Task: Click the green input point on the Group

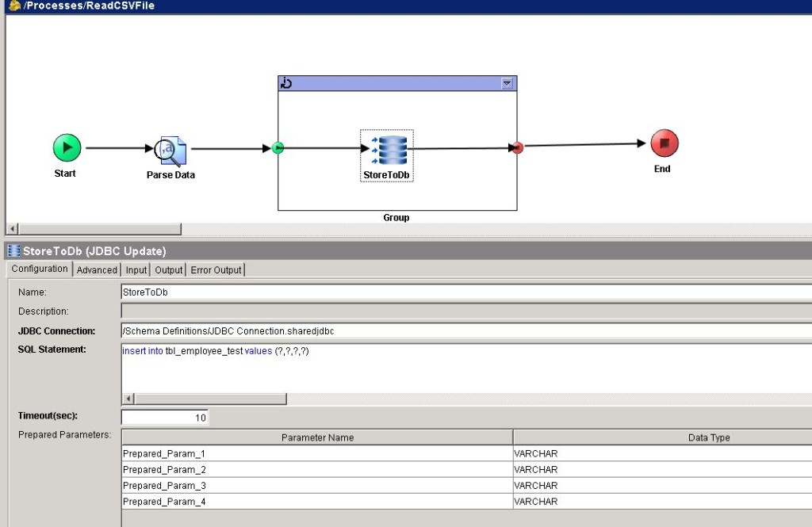Action: 278,147
